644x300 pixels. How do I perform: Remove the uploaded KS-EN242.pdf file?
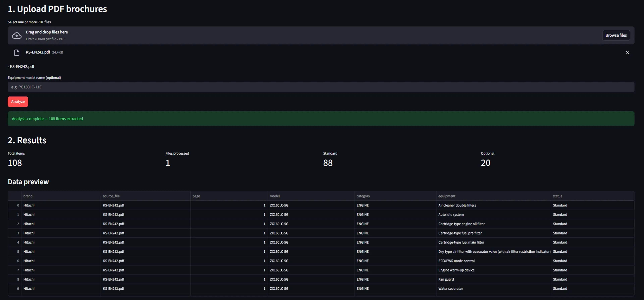coord(627,53)
